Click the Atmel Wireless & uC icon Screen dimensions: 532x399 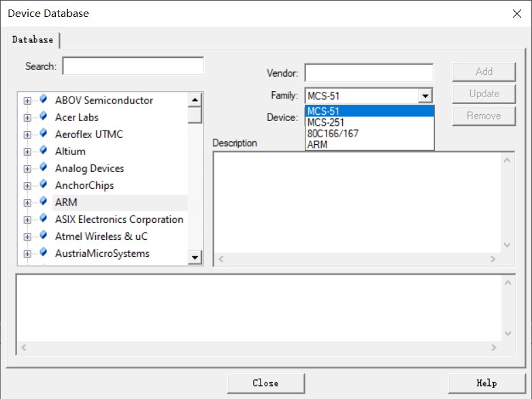point(43,235)
